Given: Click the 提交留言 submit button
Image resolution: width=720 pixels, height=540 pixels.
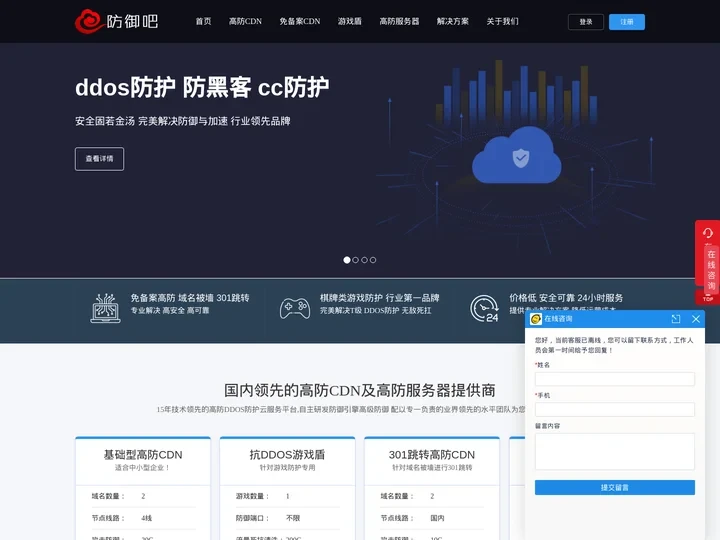Looking at the screenshot, I should (614, 488).
